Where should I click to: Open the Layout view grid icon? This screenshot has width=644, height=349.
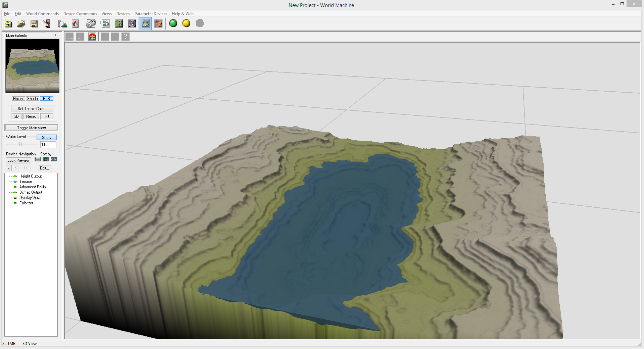click(119, 23)
